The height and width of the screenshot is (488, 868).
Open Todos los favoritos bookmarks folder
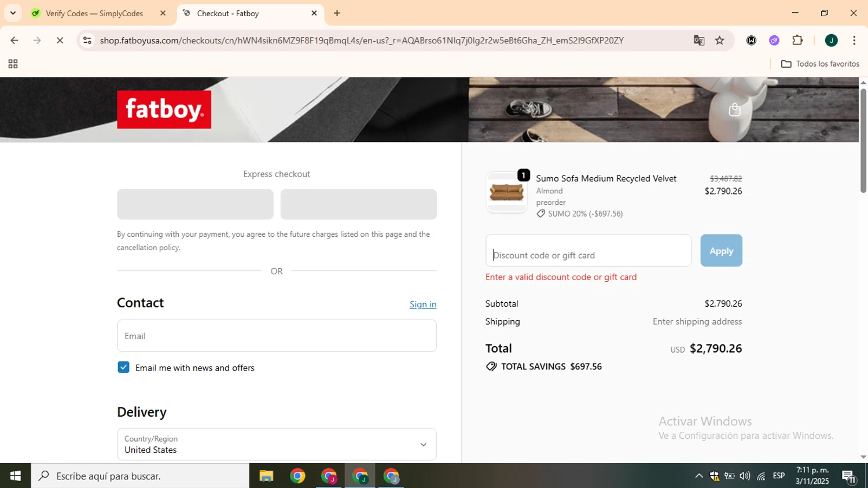tap(820, 64)
